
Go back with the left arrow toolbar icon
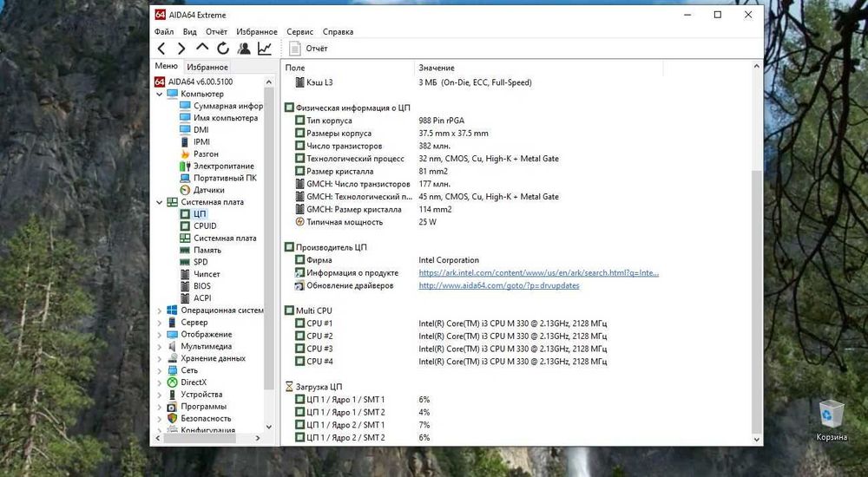161,49
